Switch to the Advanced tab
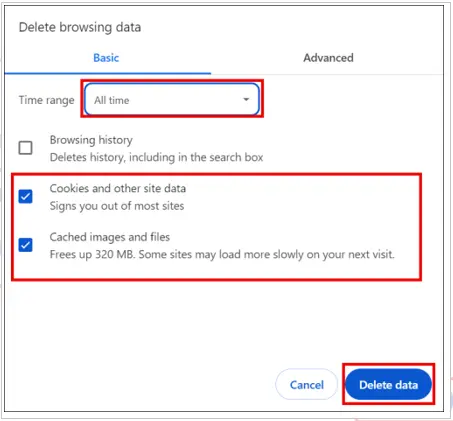 [x=328, y=58]
